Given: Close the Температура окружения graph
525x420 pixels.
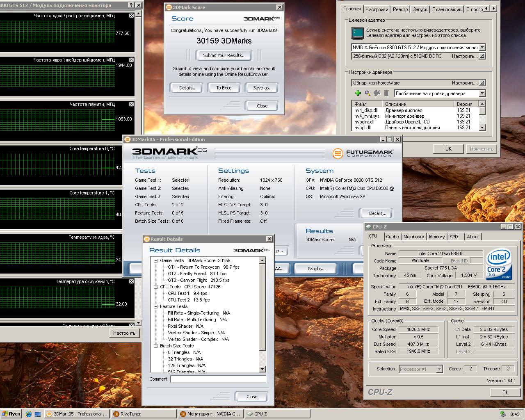Looking at the screenshot, I should coord(131,281).
